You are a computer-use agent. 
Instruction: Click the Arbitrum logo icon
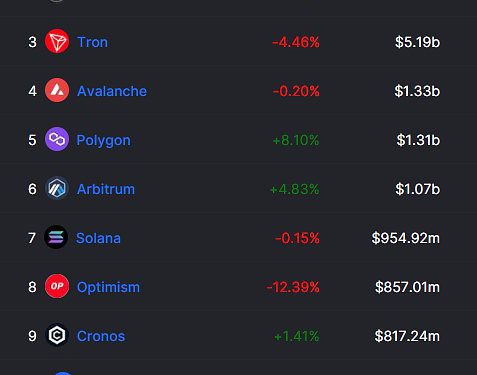(57, 188)
